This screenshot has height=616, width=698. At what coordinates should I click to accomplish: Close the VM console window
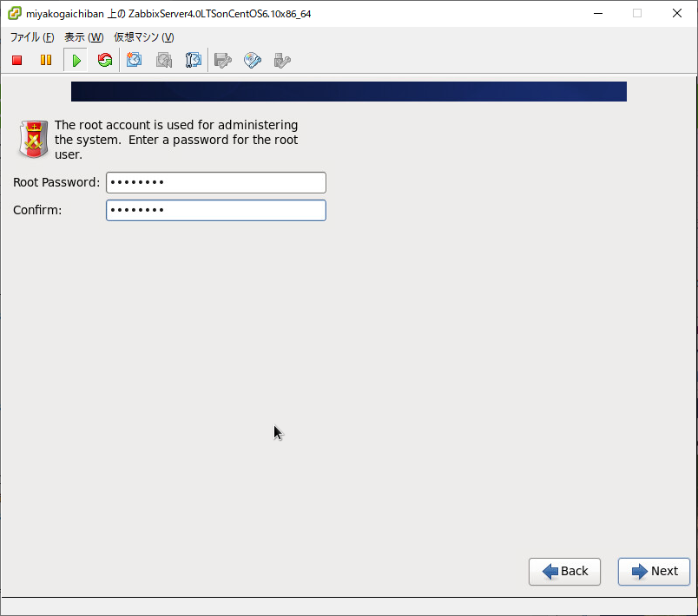click(x=676, y=13)
